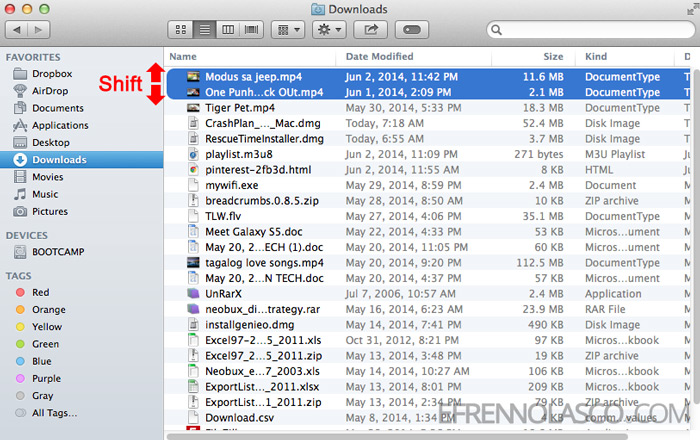The image size is (700, 440).
Task: Click the Share toolbar button
Action: click(x=370, y=30)
